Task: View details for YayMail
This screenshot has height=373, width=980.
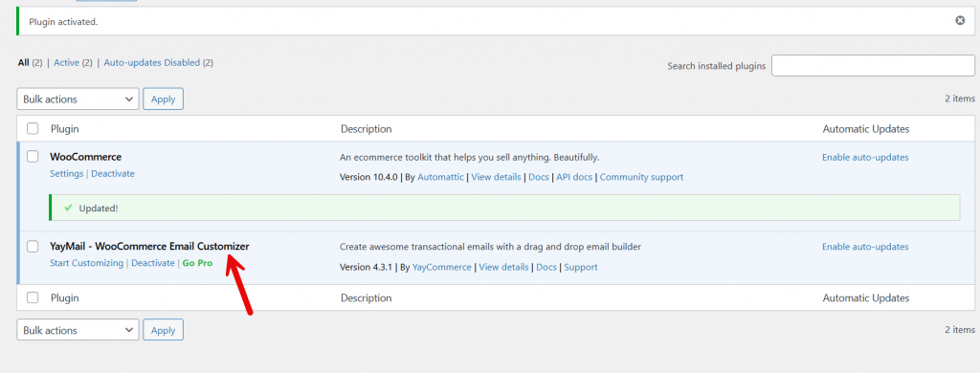Action: (x=503, y=267)
